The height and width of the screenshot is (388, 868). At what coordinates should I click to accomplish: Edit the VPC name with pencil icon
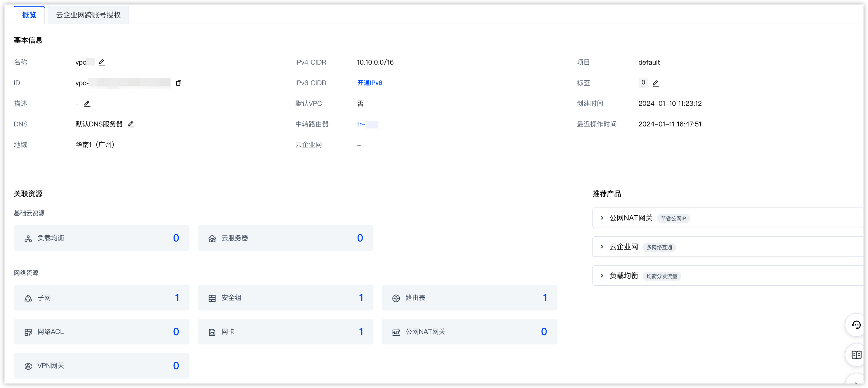pyautogui.click(x=102, y=62)
